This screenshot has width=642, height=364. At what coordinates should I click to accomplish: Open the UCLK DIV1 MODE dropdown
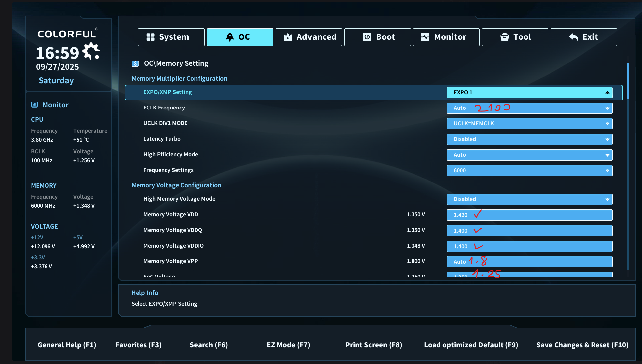tap(530, 124)
